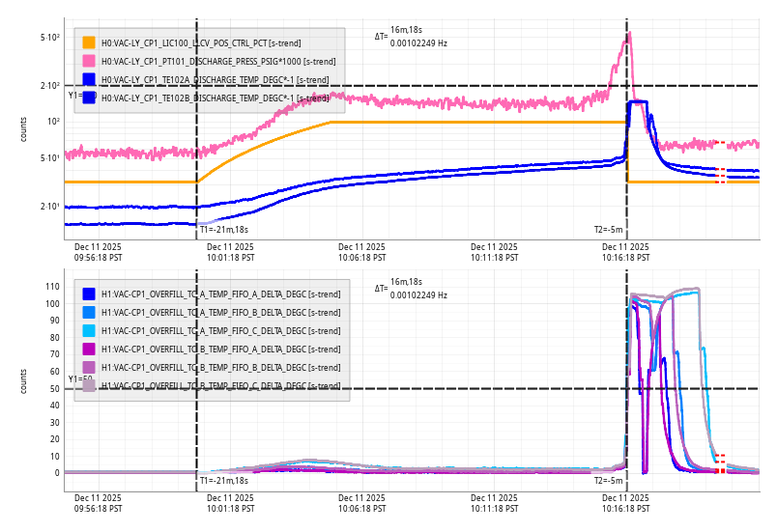Click the orange LIC100 LLCV_POS_CTRL_PCT legend swatch
Image resolution: width=777 pixels, height=532 pixels.
click(x=89, y=42)
